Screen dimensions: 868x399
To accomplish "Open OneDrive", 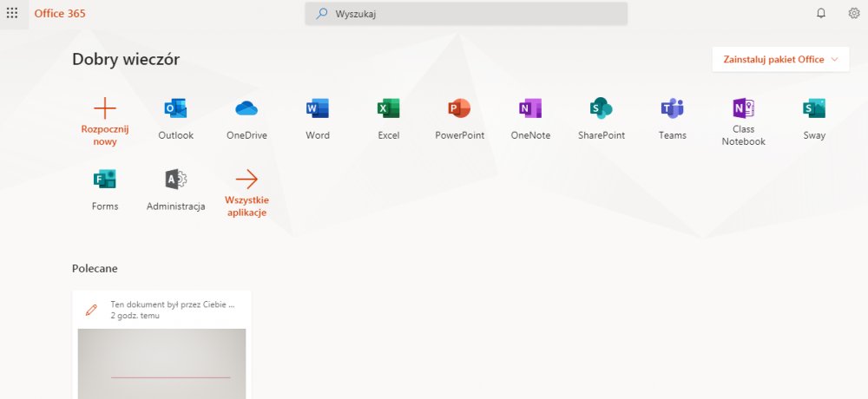I will (x=247, y=108).
